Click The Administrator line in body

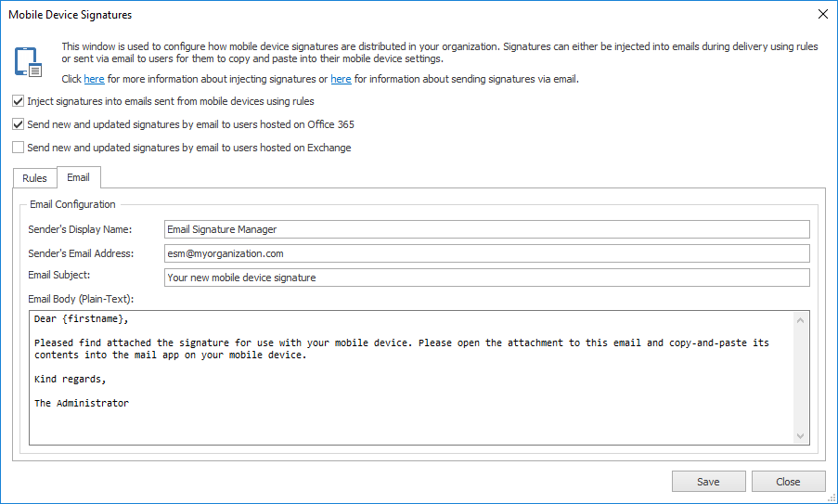click(x=82, y=403)
